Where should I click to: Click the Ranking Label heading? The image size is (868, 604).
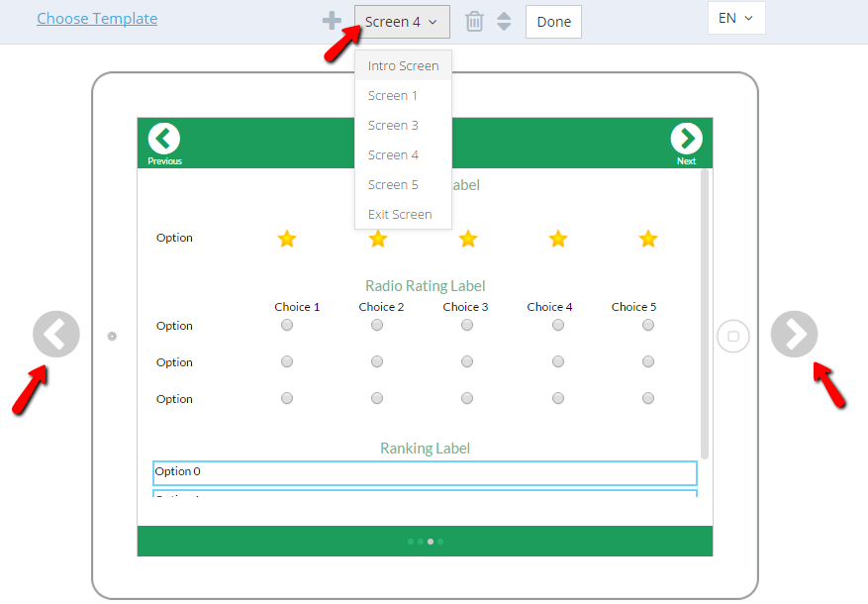click(x=426, y=448)
